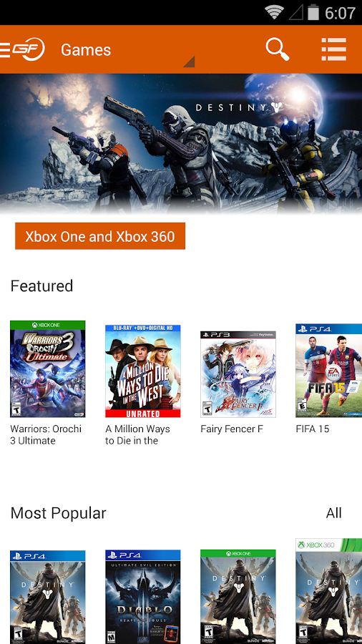Open A Million Ways to Die cover
Screen dimensions: 362x644
tap(143, 371)
